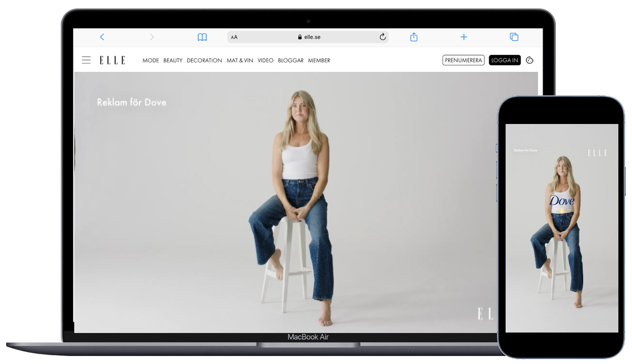Go to BLOGGAR in navigation

290,61
